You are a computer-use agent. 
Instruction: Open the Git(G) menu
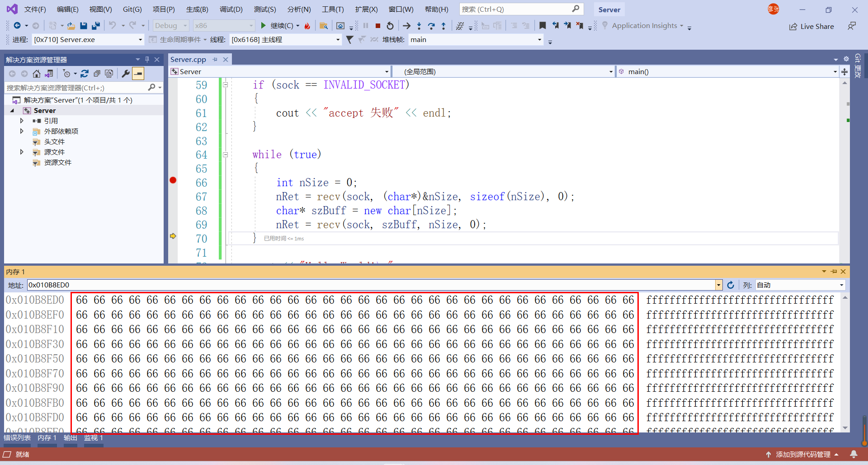[132, 9]
